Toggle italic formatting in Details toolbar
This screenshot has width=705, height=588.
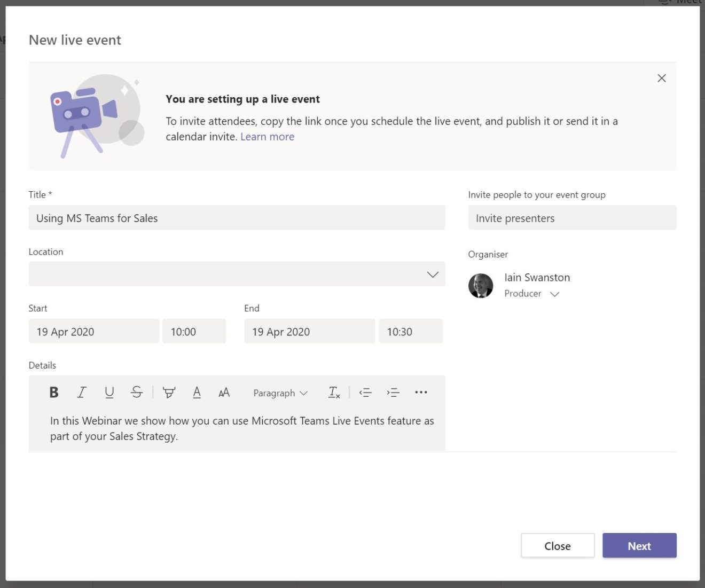(x=82, y=393)
